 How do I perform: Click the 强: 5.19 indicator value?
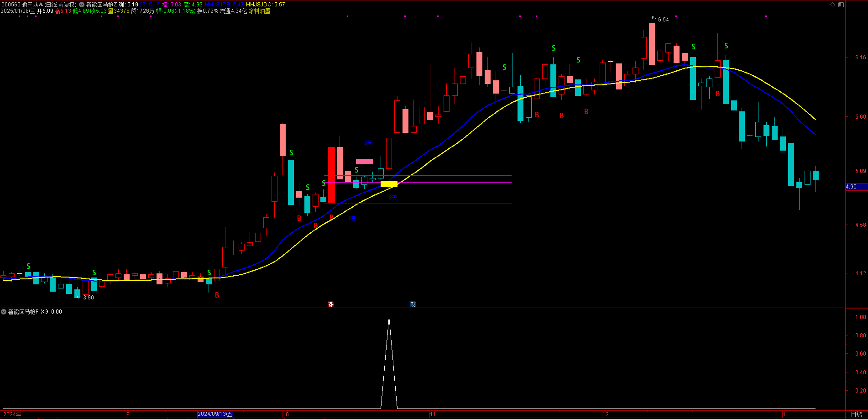(129, 5)
